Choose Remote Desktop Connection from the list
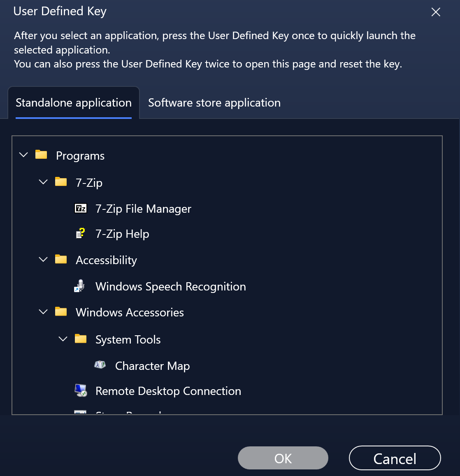The width and height of the screenshot is (460, 476). 168,391
